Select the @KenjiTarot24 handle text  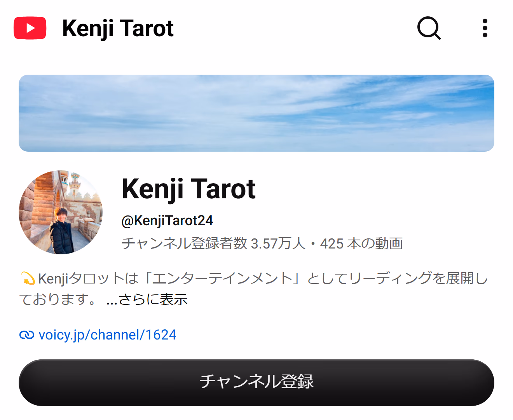167,220
